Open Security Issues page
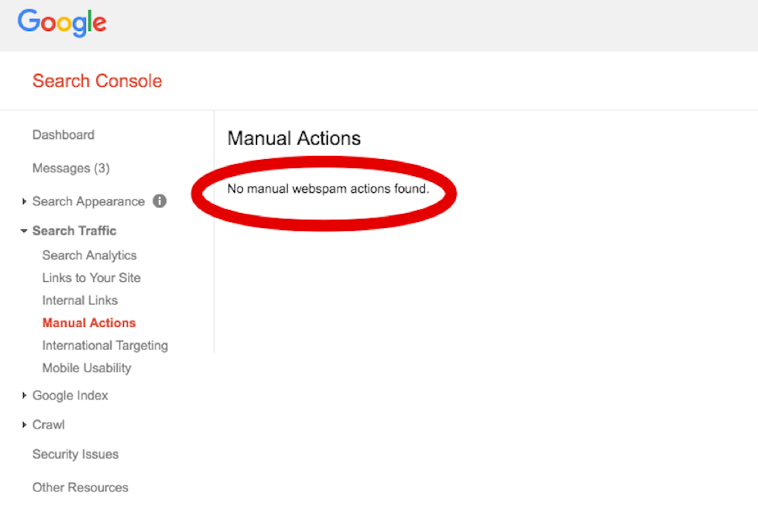 pyautogui.click(x=75, y=454)
